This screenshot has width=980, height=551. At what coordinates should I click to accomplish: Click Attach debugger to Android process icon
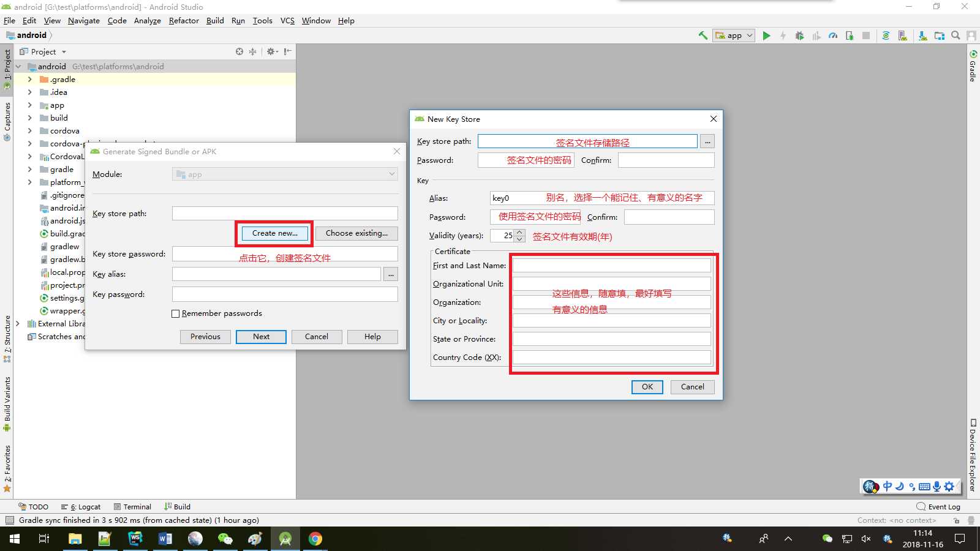click(850, 36)
